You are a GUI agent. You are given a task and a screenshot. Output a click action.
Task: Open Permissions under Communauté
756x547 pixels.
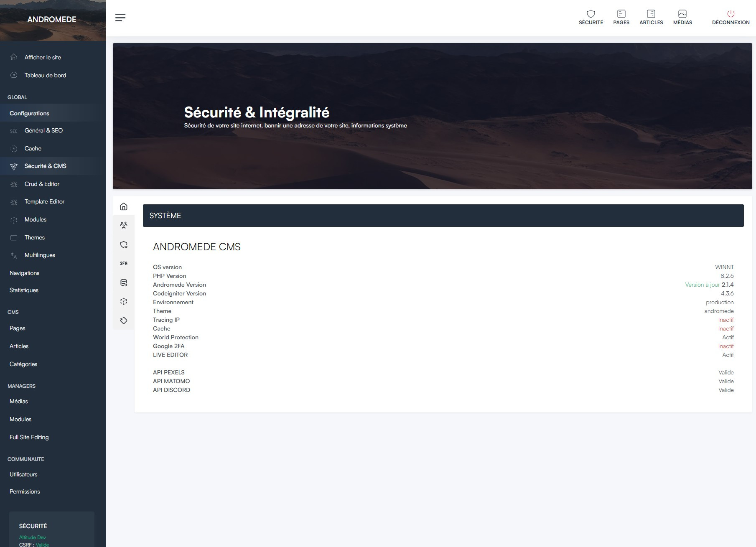pos(25,491)
